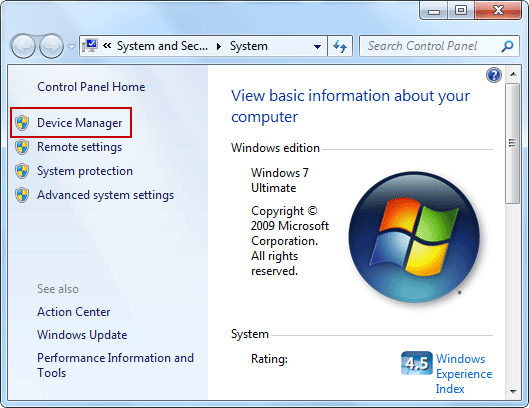Click the shield icon beside Advanced system settings

pos(22,195)
